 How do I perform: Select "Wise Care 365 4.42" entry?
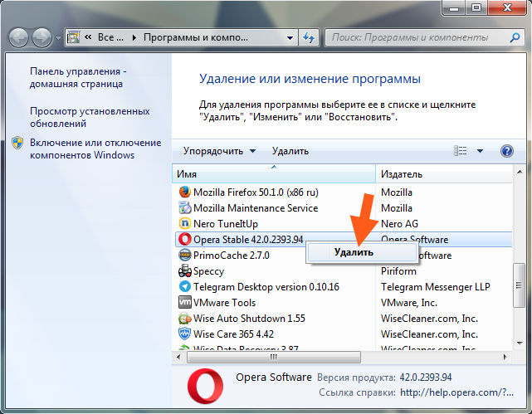click(x=233, y=334)
